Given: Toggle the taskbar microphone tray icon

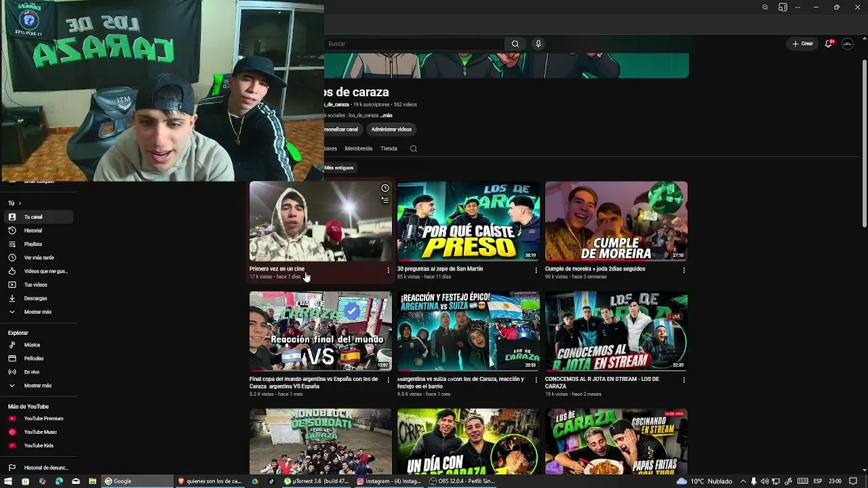Looking at the screenshot, I should [x=754, y=481].
